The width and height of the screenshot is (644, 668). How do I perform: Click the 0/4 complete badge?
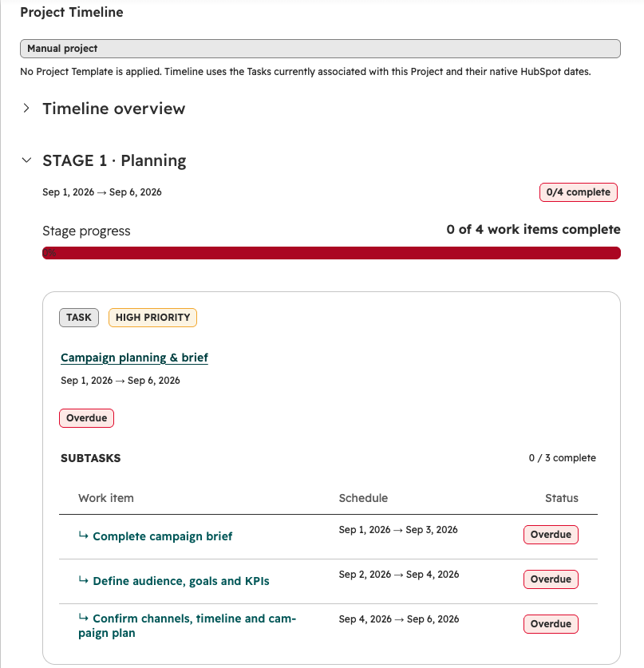click(578, 192)
